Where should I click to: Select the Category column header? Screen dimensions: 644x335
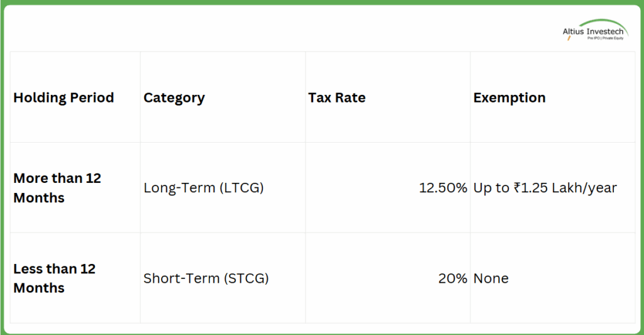(174, 97)
